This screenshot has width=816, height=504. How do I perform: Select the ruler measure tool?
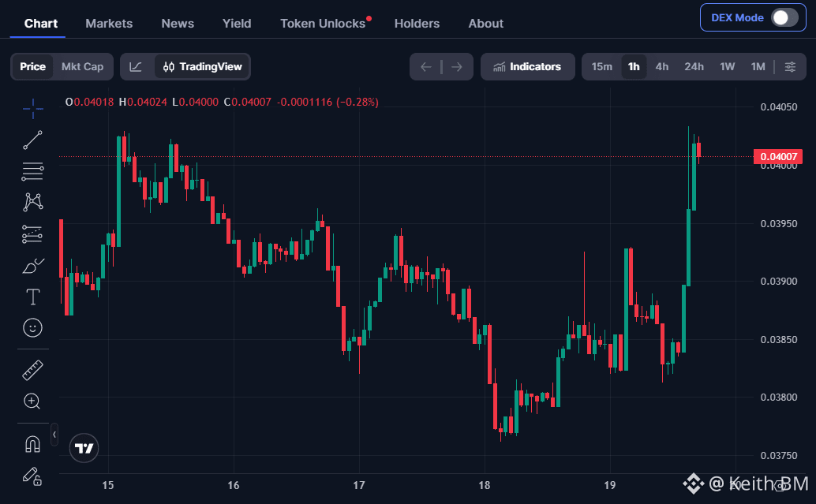coord(33,370)
